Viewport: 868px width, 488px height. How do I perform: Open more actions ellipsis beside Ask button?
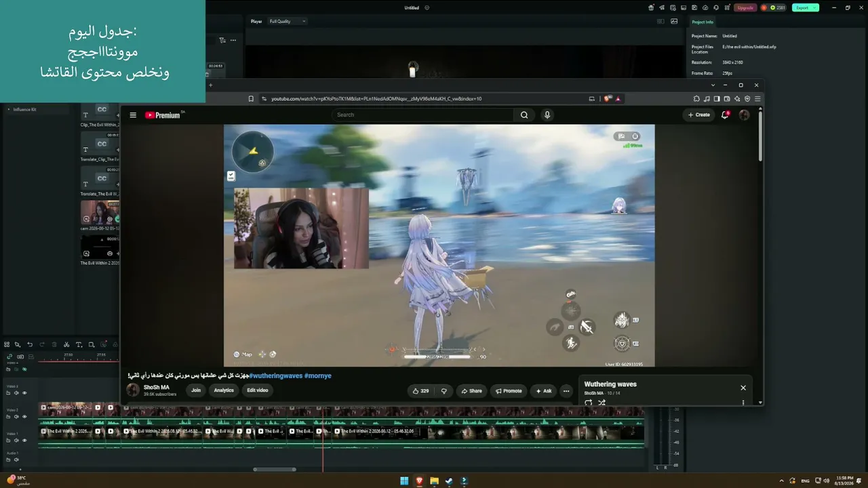coord(566,391)
